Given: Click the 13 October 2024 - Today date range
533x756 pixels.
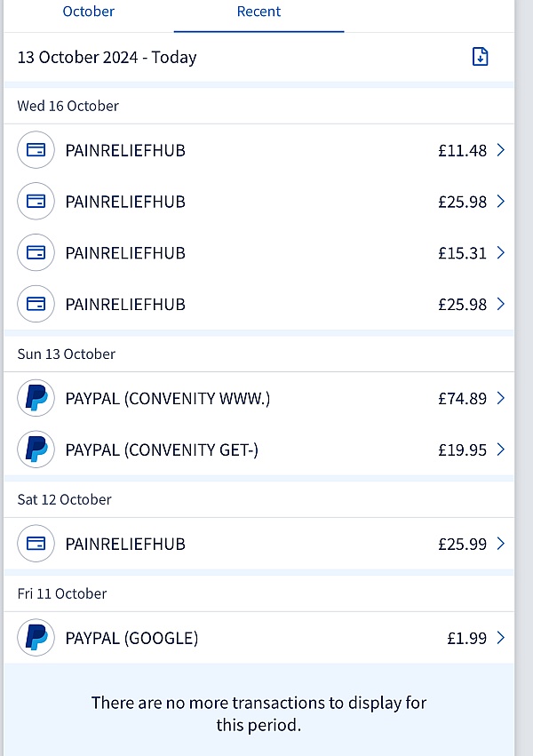Looking at the screenshot, I should [107, 58].
